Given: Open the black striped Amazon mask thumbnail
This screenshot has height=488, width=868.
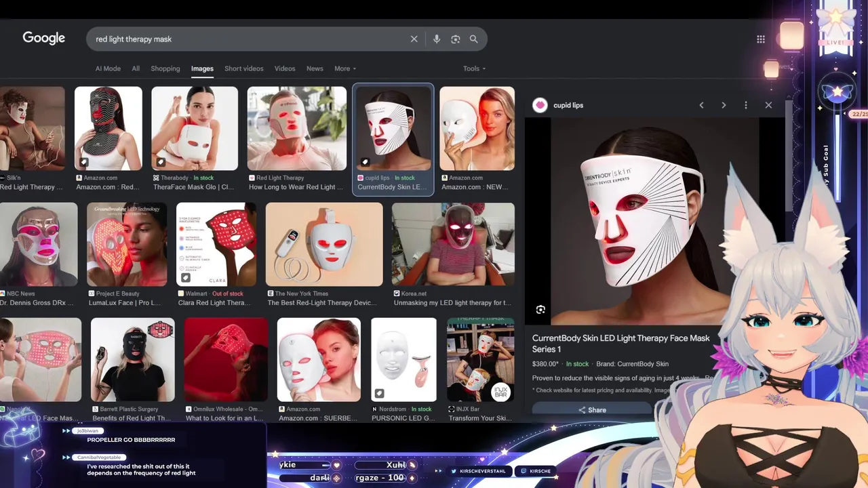Looking at the screenshot, I should (108, 128).
